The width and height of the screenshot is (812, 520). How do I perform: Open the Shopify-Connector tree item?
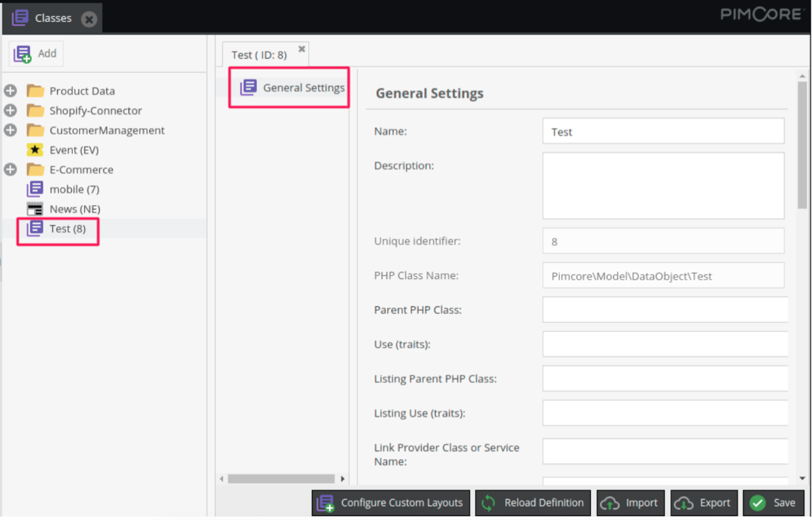[x=96, y=110]
